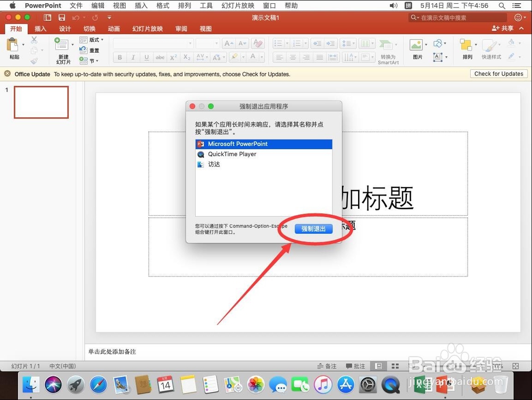Image resolution: width=532 pixels, height=400 pixels.
Task: Click the Decrease Indent icon
Action: coord(317,44)
